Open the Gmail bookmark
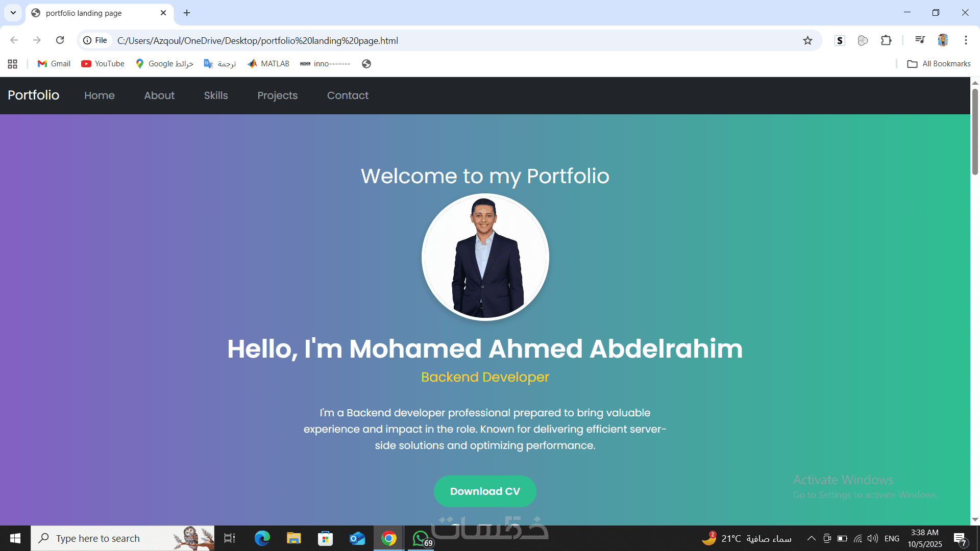Viewport: 980px width, 551px height. [54, 64]
